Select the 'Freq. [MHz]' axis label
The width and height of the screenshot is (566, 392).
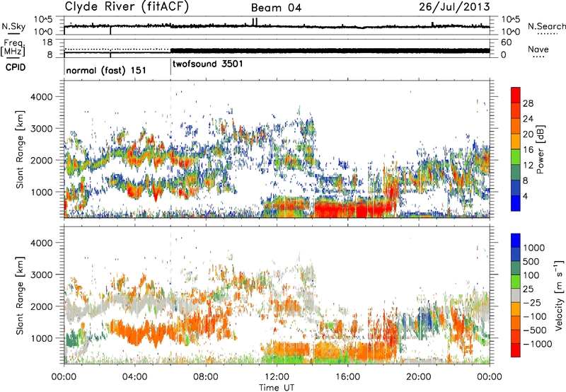click(x=13, y=47)
